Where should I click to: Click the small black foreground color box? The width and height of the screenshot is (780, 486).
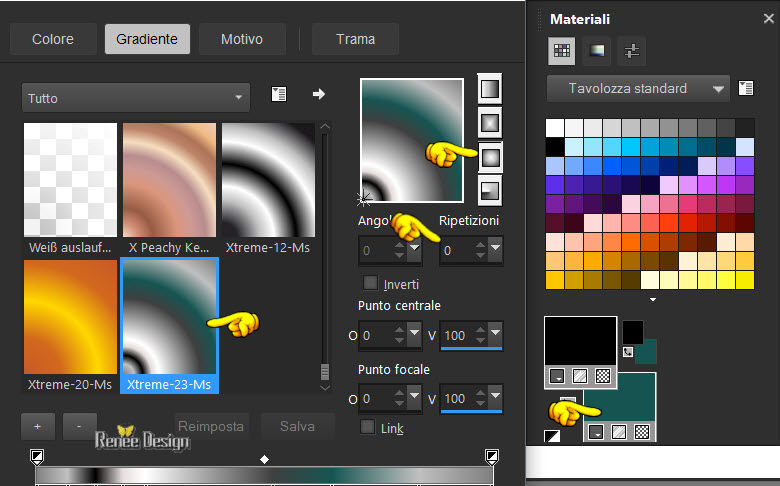(633, 332)
